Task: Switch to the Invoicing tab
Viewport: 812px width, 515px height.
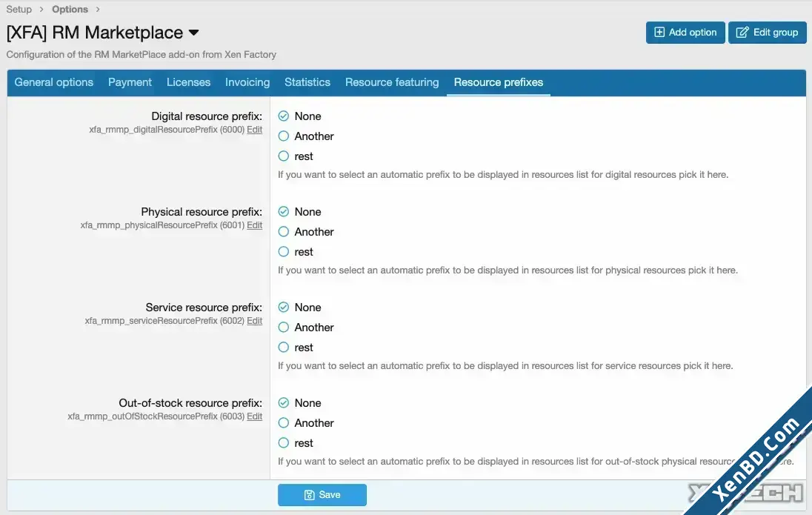Action: pyautogui.click(x=247, y=82)
